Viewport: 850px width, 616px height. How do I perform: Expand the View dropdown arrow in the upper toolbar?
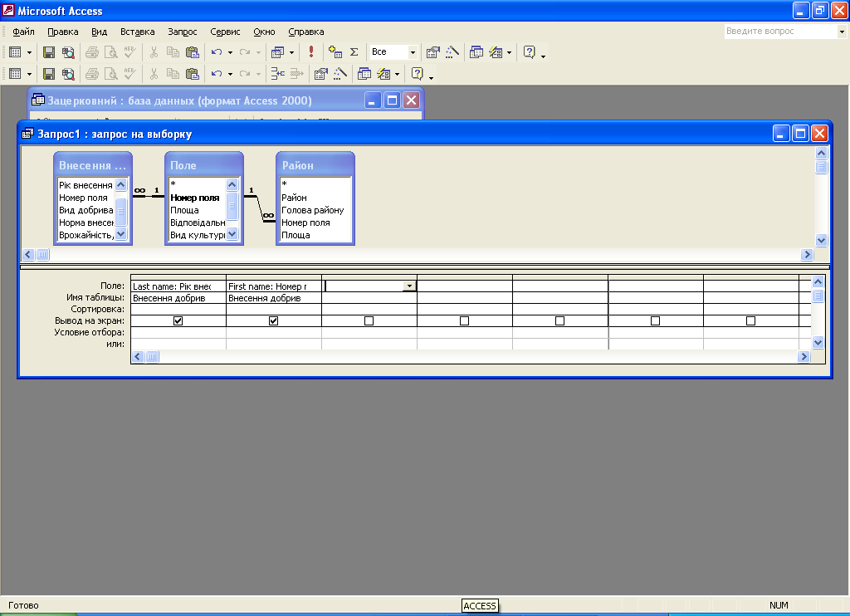29,52
